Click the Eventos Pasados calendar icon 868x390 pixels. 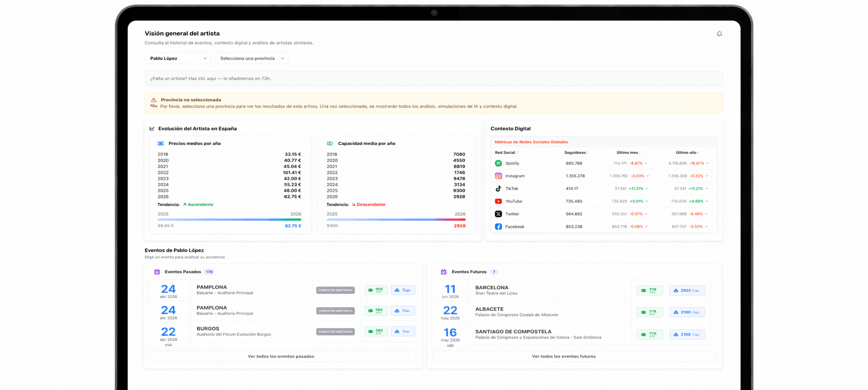pyautogui.click(x=157, y=272)
